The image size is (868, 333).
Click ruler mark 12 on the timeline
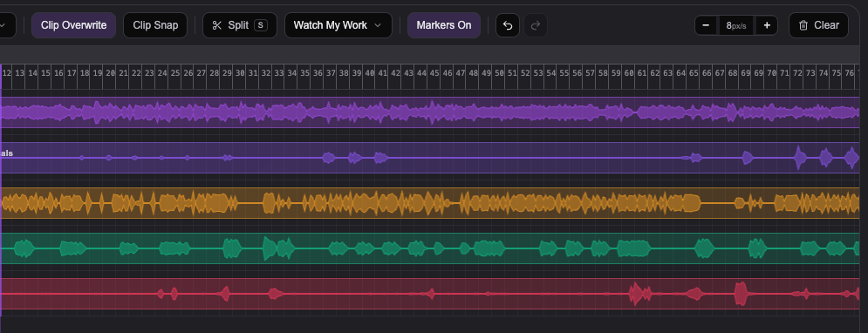click(7, 72)
